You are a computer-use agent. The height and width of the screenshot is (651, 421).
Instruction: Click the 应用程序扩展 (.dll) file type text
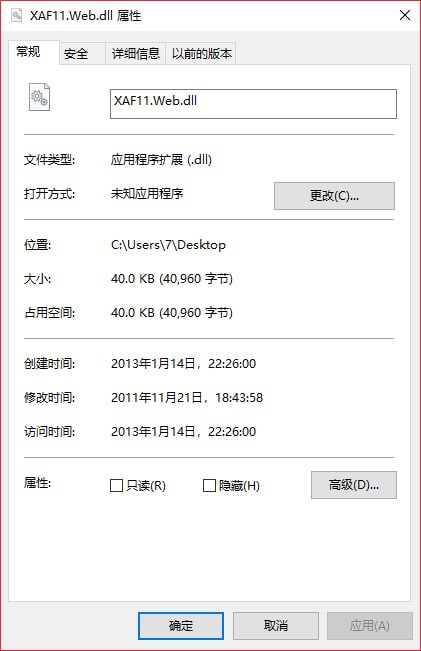point(161,160)
